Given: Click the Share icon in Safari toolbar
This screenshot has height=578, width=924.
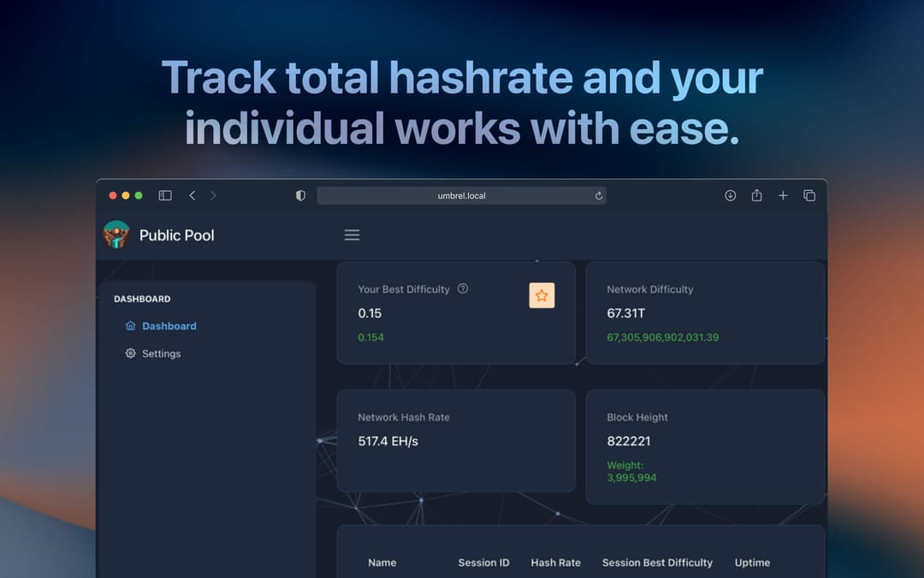Looking at the screenshot, I should (756, 195).
